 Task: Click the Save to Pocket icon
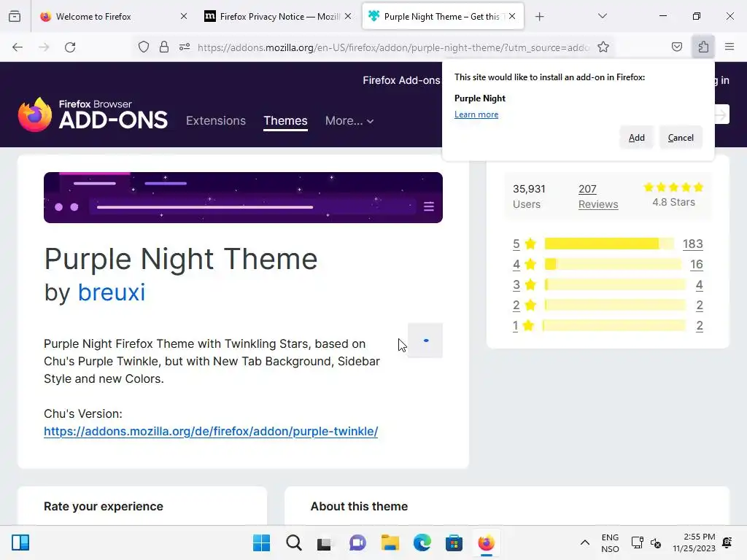pos(677,47)
